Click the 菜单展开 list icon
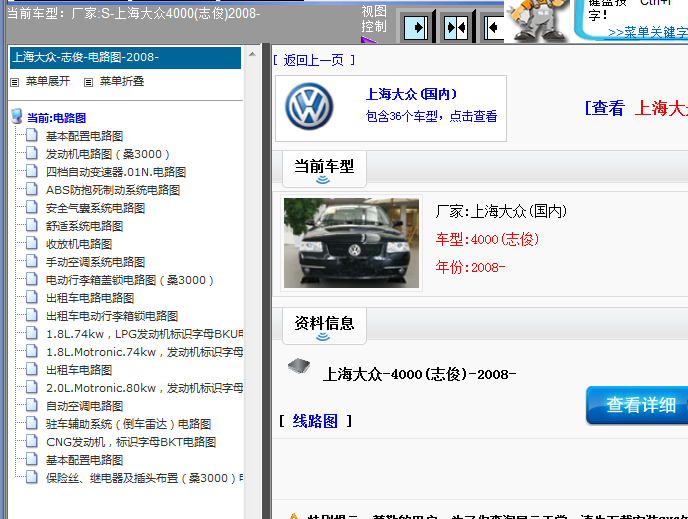The height and width of the screenshot is (519, 688). tap(14, 82)
